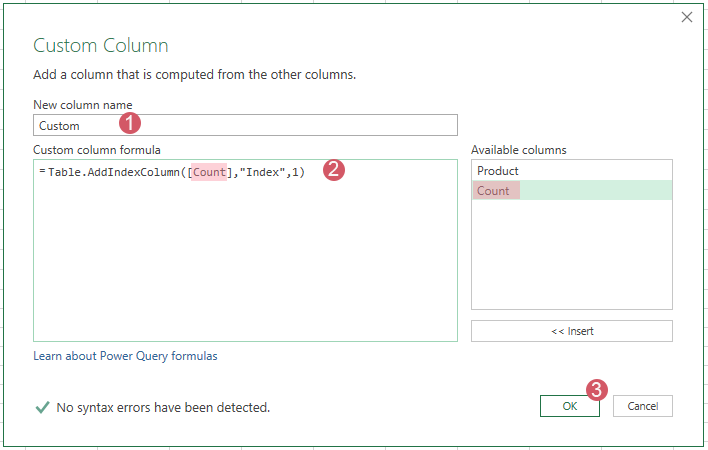
Task: Cancel the Custom Column dialog
Action: pos(642,406)
